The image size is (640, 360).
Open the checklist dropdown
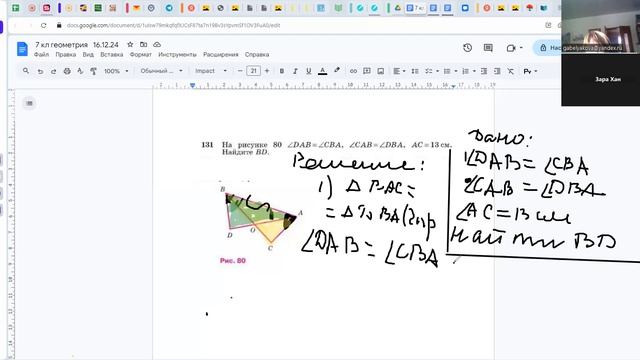click(431, 71)
